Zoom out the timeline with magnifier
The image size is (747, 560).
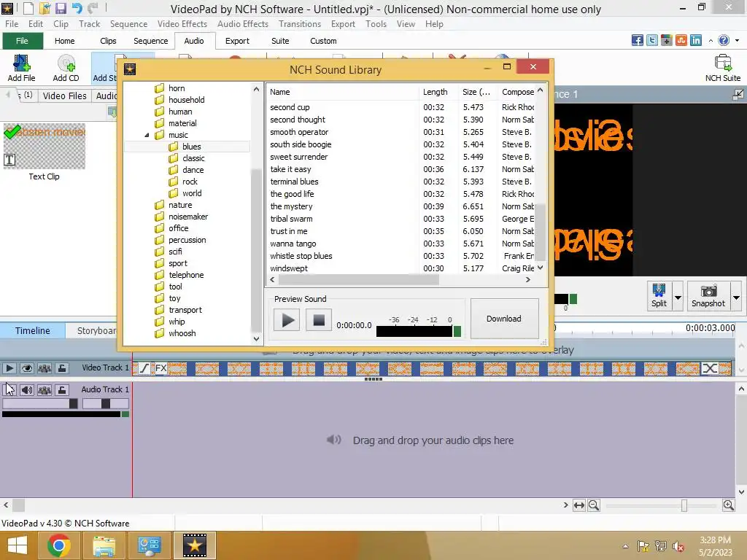[x=594, y=505]
